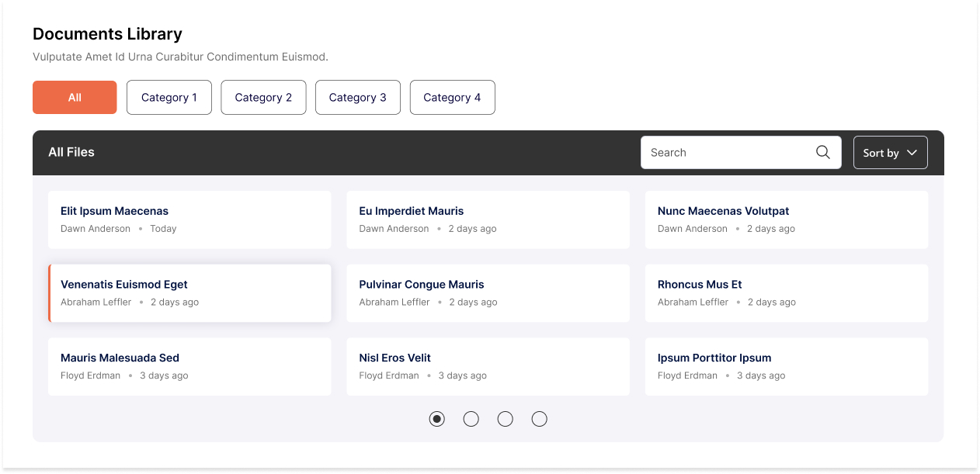Open the Nunc Maecenas Volutpat document
980x474 pixels.
786,220
